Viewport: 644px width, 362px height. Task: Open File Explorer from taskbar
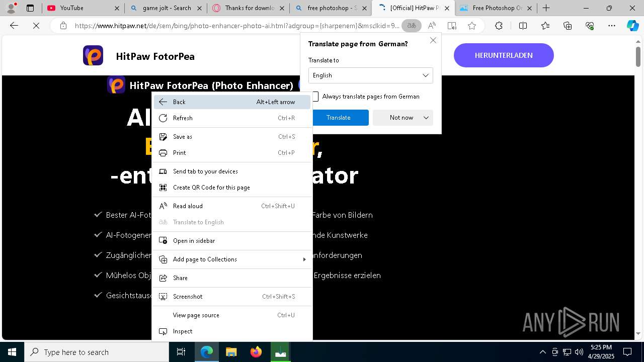231,352
